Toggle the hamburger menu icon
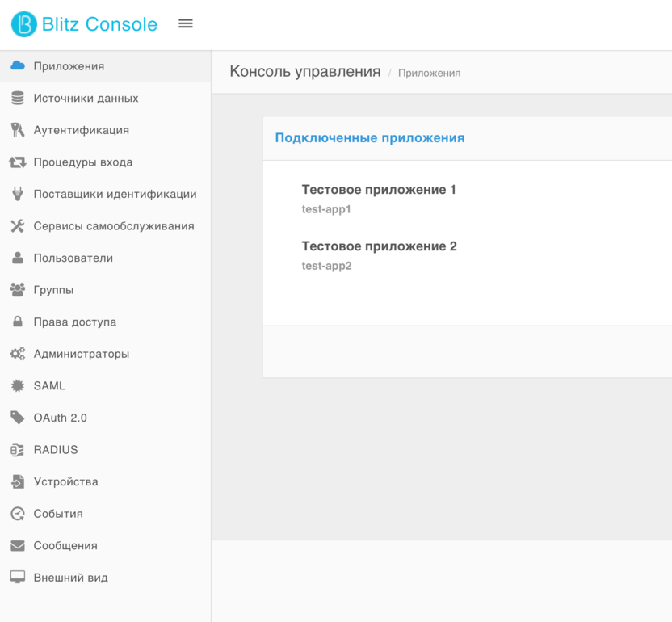 pyautogui.click(x=186, y=23)
